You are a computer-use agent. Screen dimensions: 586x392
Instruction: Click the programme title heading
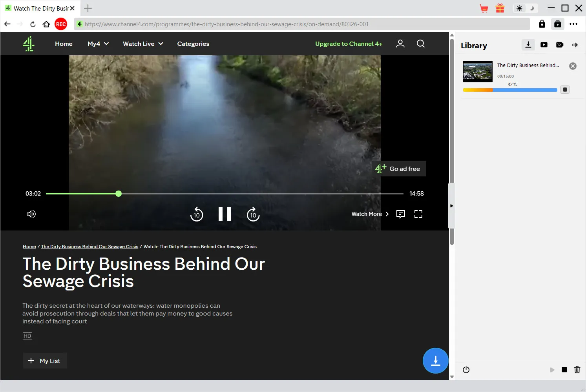click(144, 272)
